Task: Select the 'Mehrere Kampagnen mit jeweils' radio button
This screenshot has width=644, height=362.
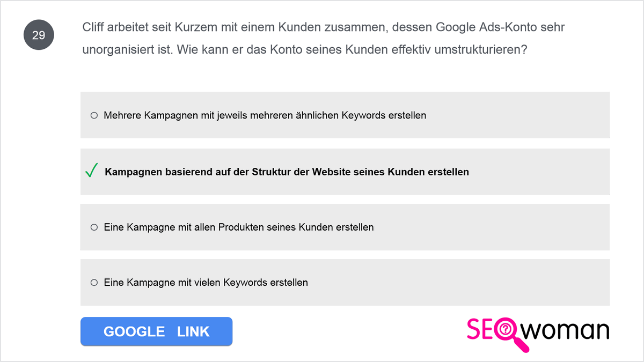Action: pyautogui.click(x=94, y=115)
